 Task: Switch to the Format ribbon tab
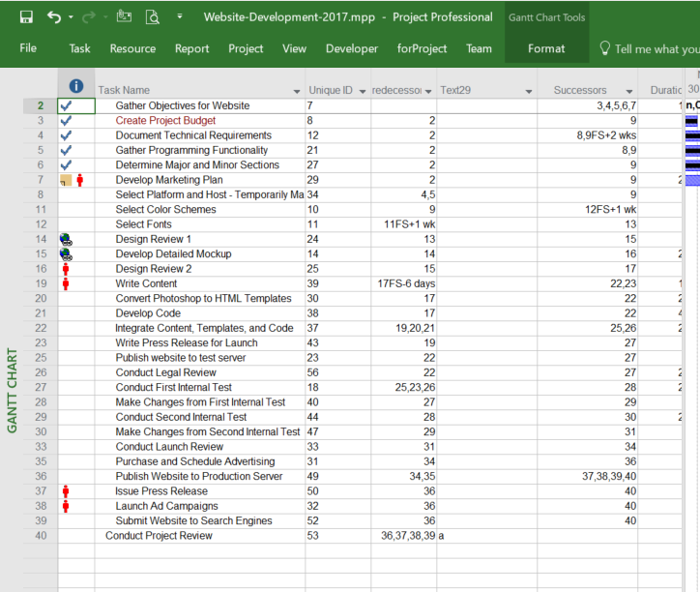(x=547, y=48)
